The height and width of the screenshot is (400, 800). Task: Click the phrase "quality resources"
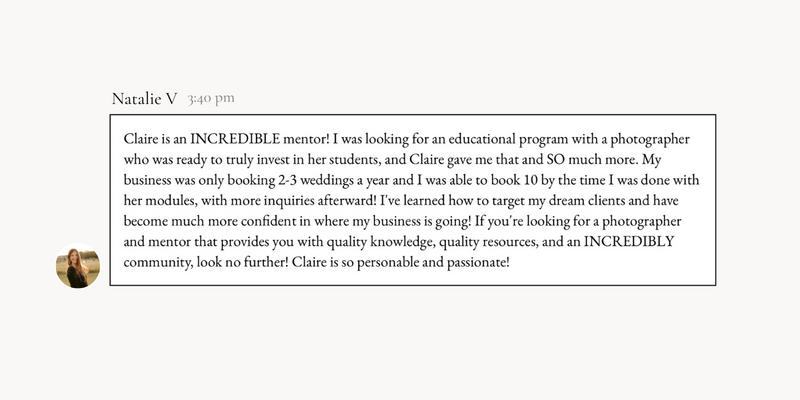tap(489, 242)
